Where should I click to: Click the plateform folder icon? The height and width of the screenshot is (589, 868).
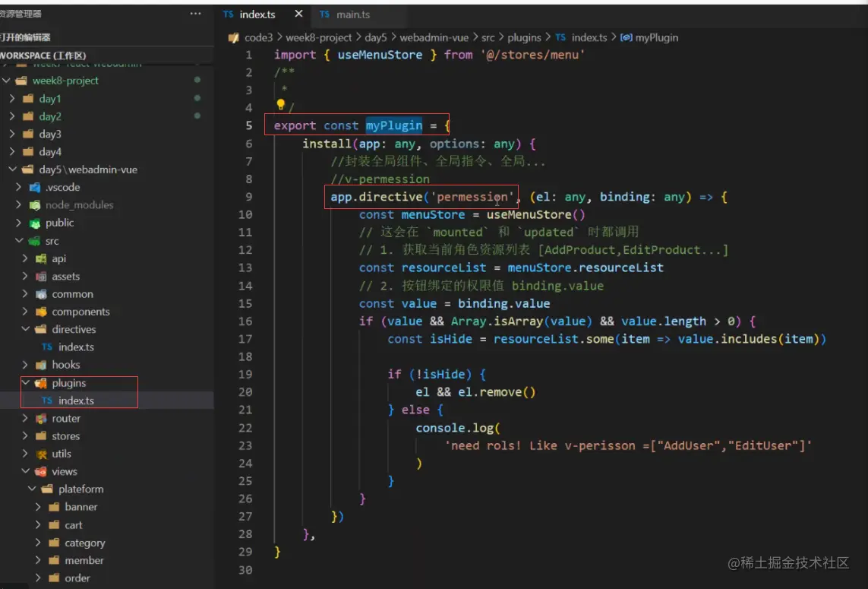coord(48,489)
